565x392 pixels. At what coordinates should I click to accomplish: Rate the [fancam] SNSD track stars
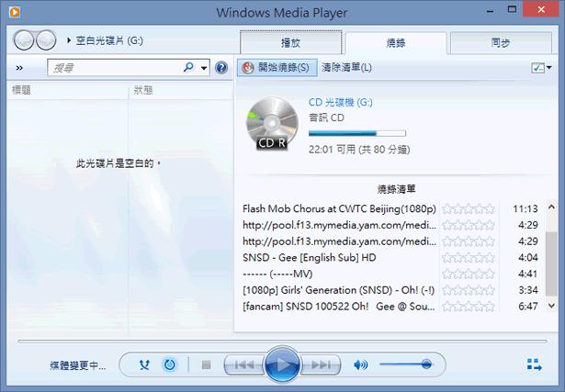[469, 307]
